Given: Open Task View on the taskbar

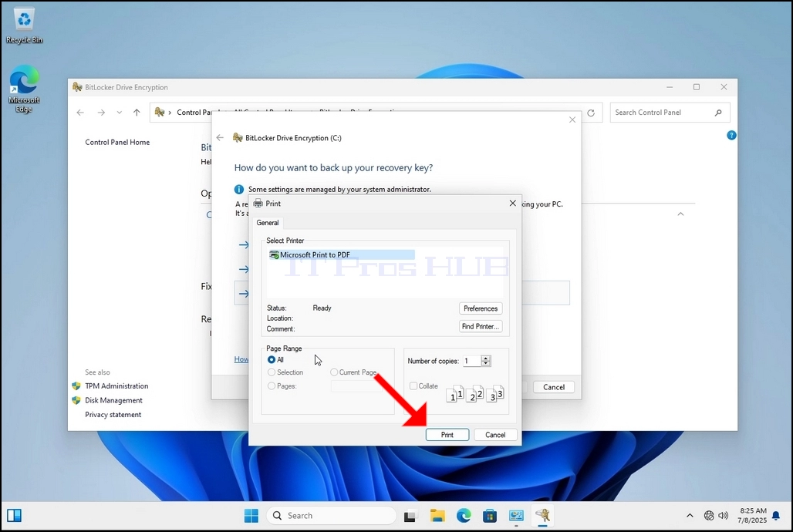Looking at the screenshot, I should (x=410, y=516).
